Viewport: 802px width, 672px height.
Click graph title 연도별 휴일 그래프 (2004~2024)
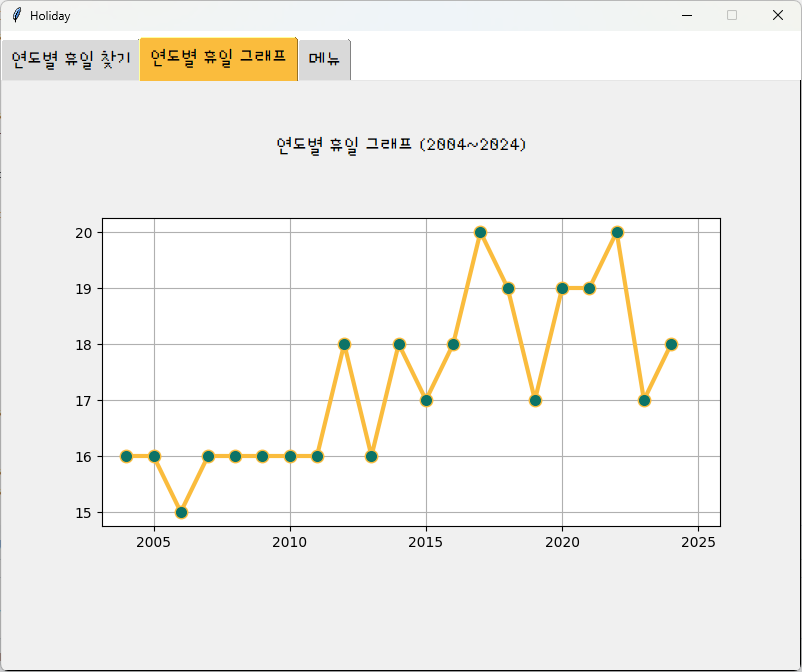(x=401, y=145)
